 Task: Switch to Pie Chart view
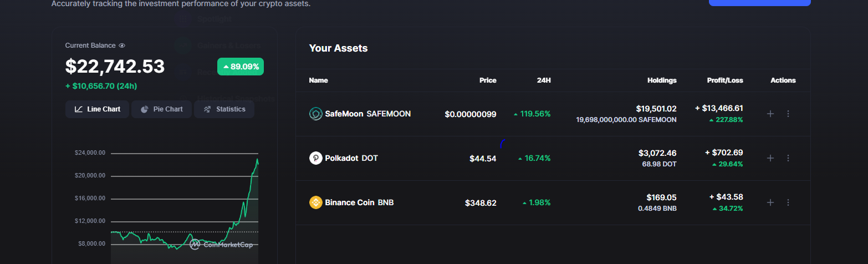pos(161,109)
